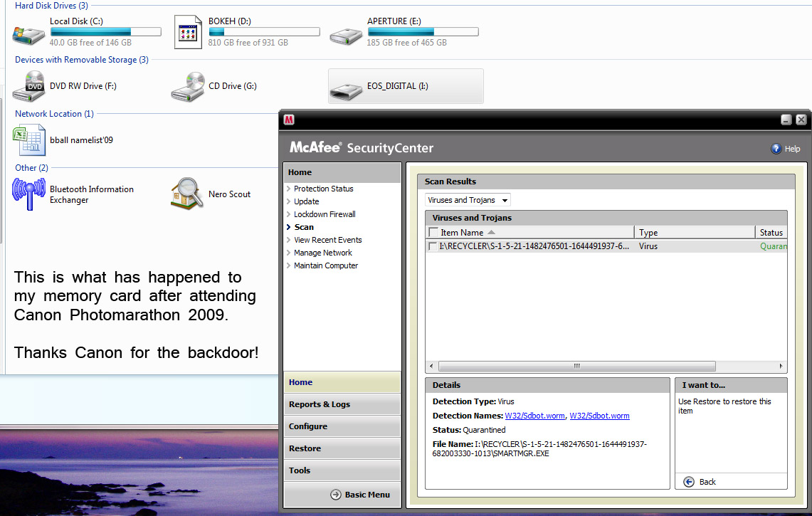Select Scan in the Home menu

click(303, 227)
